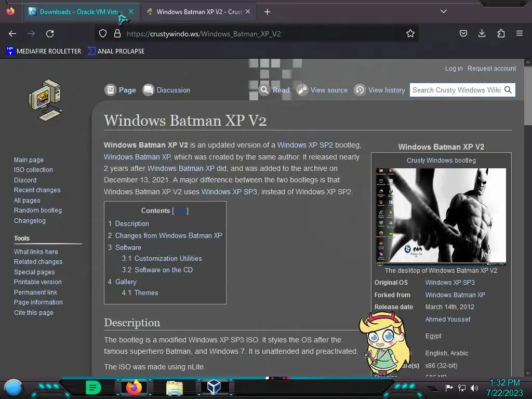Open the Page tab of the article
Image resolution: width=532 pixels, height=399 pixels.
pos(121,90)
